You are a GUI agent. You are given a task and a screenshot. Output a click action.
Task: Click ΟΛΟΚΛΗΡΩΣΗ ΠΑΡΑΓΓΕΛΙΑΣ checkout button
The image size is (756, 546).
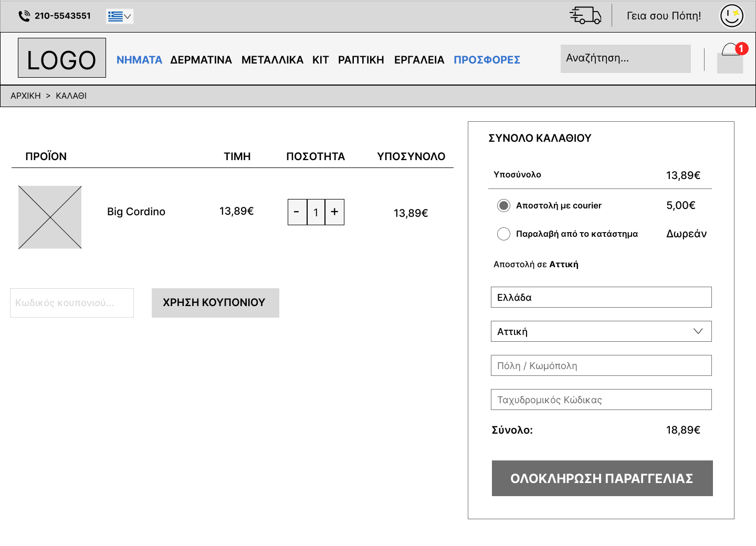(x=602, y=478)
